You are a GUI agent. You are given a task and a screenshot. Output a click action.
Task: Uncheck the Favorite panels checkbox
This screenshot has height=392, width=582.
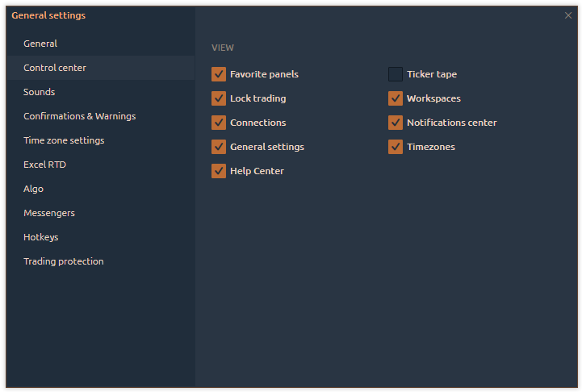[x=219, y=74]
